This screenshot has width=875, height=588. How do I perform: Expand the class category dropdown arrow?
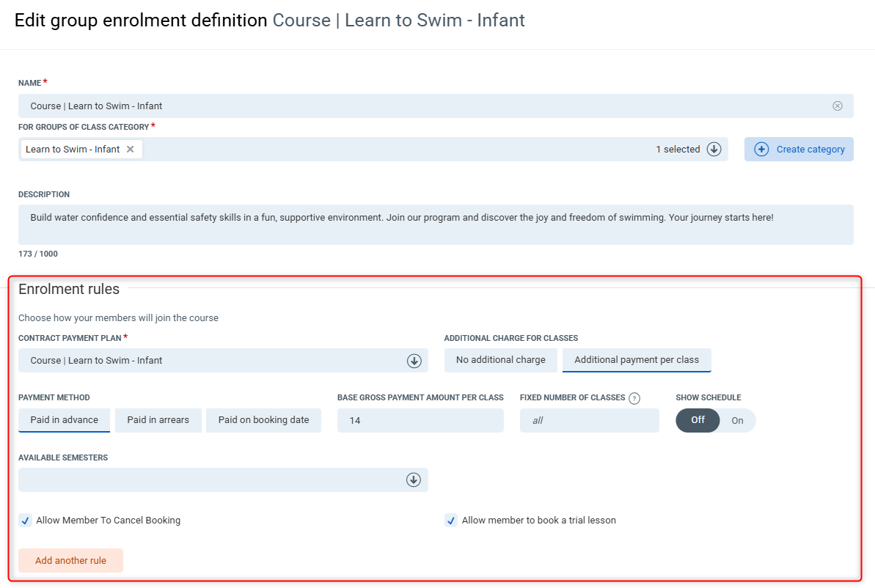(714, 149)
